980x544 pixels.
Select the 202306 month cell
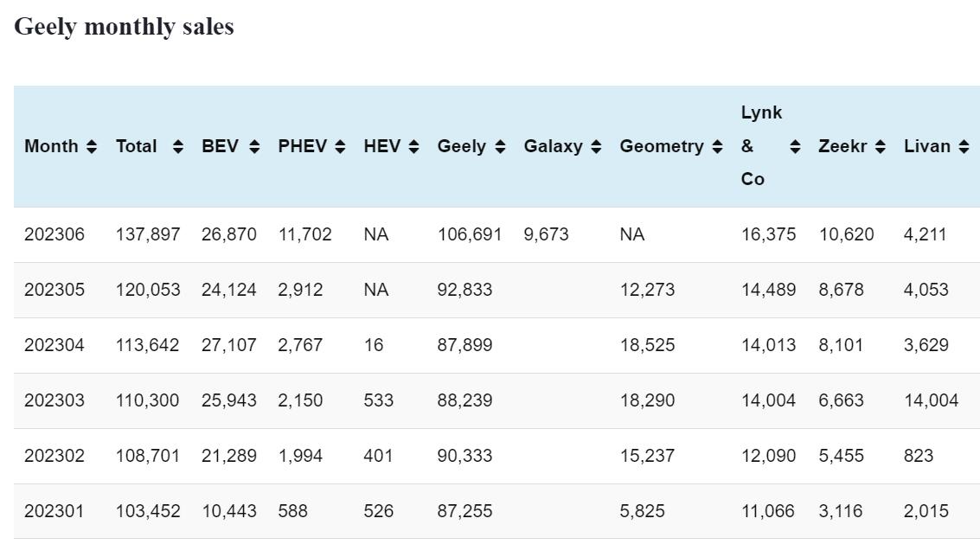tap(54, 234)
